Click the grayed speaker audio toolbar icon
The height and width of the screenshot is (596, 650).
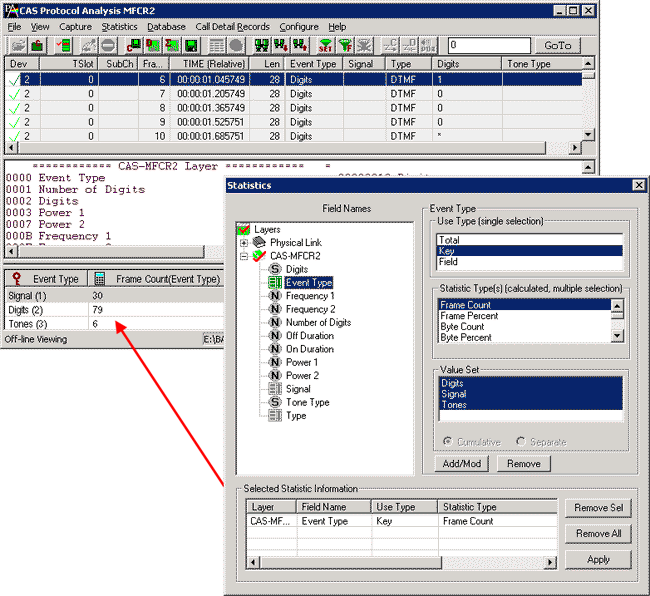pyautogui.click(x=428, y=45)
